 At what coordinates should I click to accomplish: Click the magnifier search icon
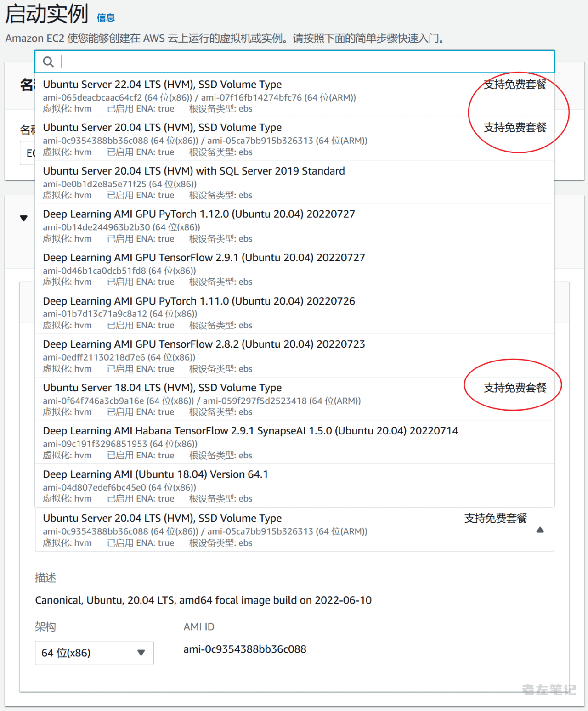click(48, 62)
